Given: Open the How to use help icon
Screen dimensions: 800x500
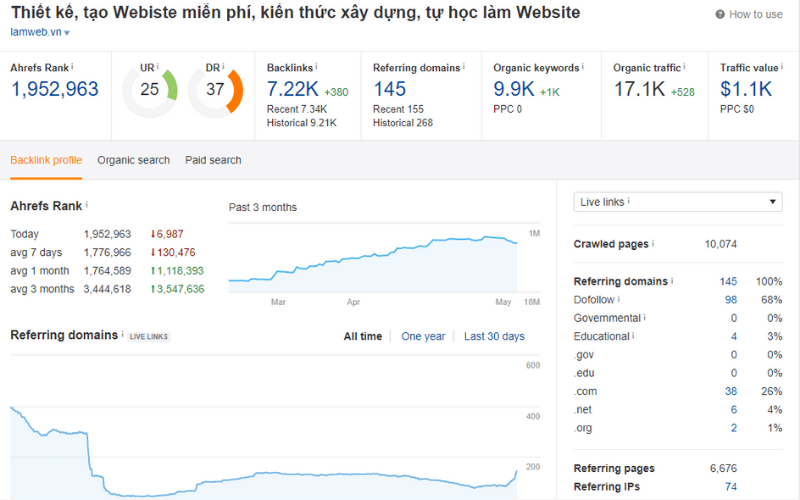Looking at the screenshot, I should 720,14.
